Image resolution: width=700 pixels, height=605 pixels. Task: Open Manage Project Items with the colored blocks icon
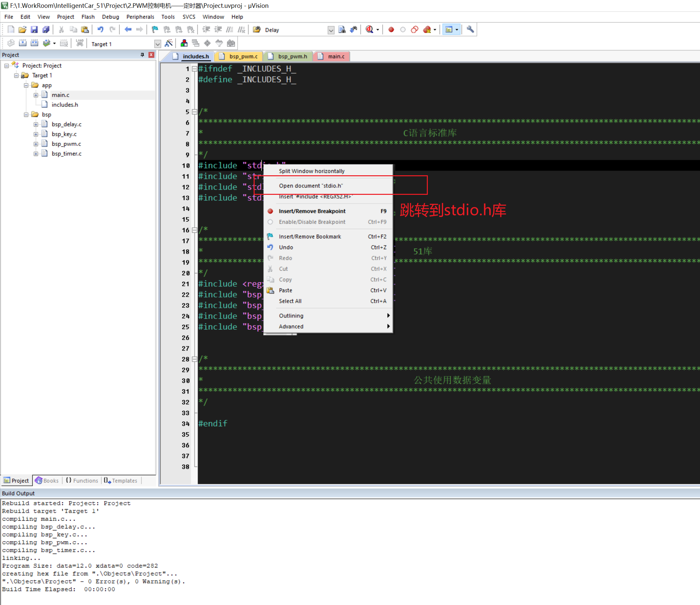184,43
